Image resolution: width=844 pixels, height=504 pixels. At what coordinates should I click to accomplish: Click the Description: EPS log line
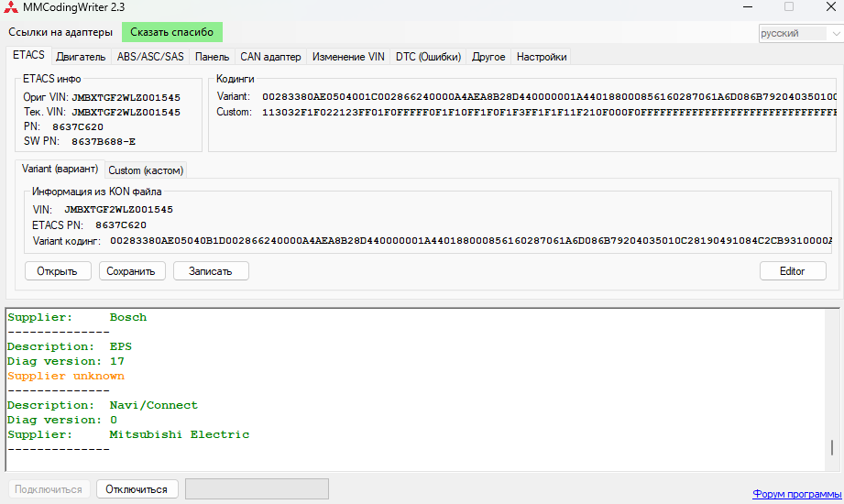[70, 346]
